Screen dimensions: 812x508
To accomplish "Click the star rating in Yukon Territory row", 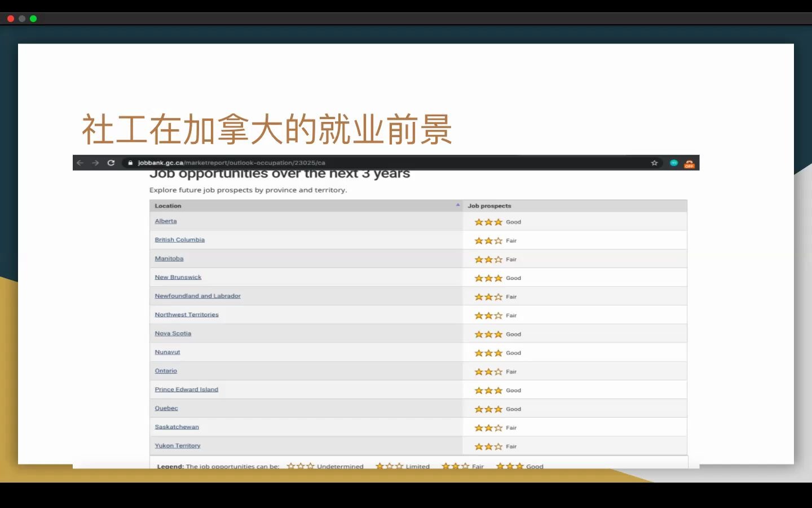I will click(x=488, y=446).
